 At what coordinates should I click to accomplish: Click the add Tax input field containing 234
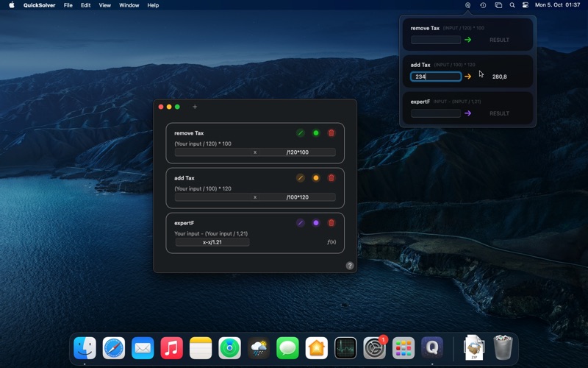coord(436,77)
